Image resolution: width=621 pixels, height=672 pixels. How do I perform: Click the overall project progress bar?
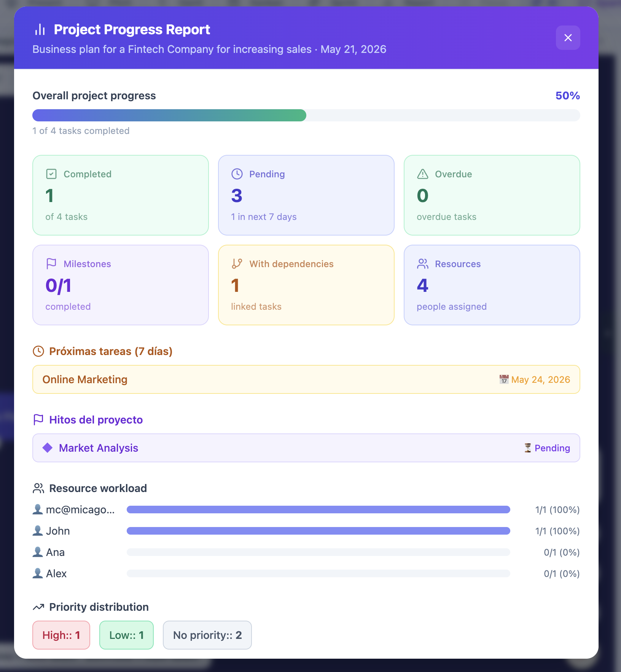pos(306,115)
